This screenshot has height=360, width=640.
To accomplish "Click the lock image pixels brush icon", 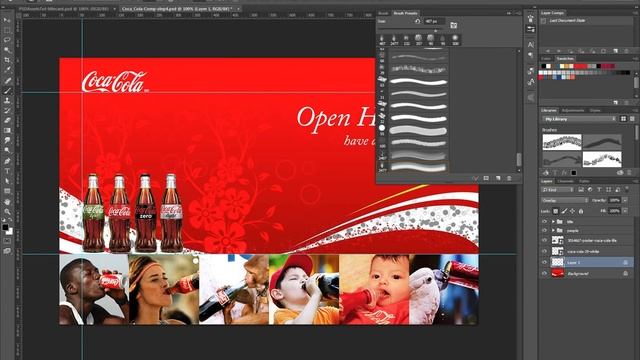I will tap(564, 211).
